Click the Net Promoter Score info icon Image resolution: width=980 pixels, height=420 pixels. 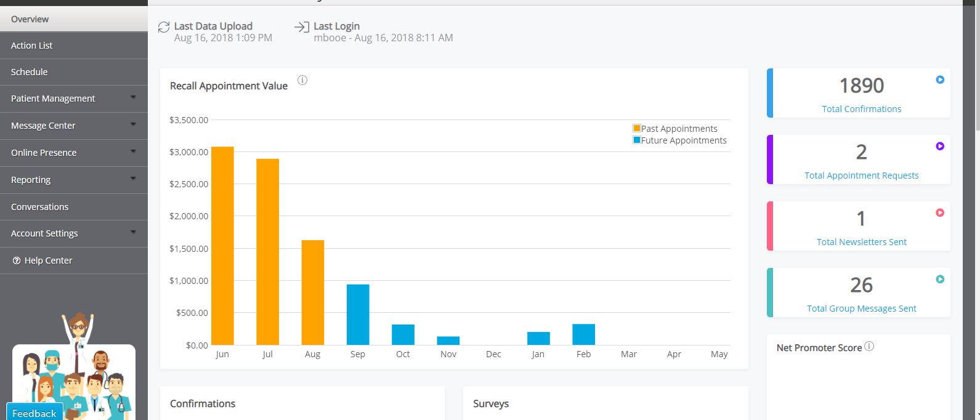click(x=869, y=346)
